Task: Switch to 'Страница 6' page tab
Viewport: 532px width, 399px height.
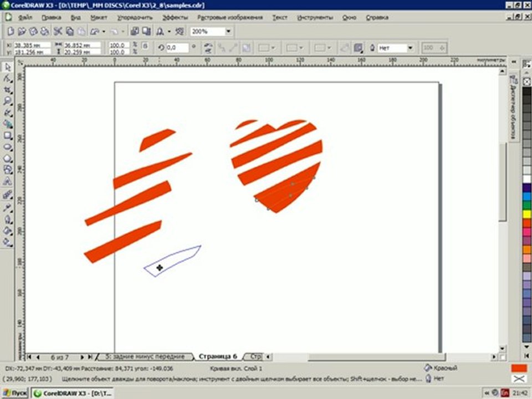Action: point(218,356)
